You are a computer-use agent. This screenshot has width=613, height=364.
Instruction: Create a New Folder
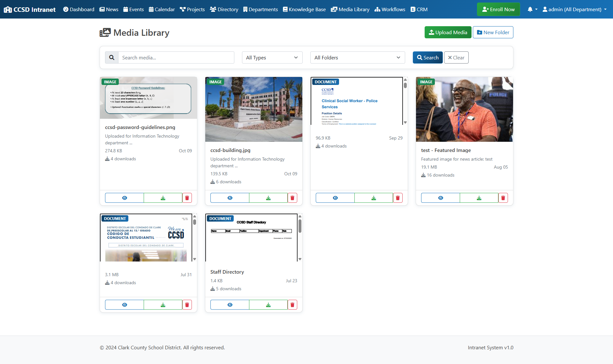tap(493, 32)
